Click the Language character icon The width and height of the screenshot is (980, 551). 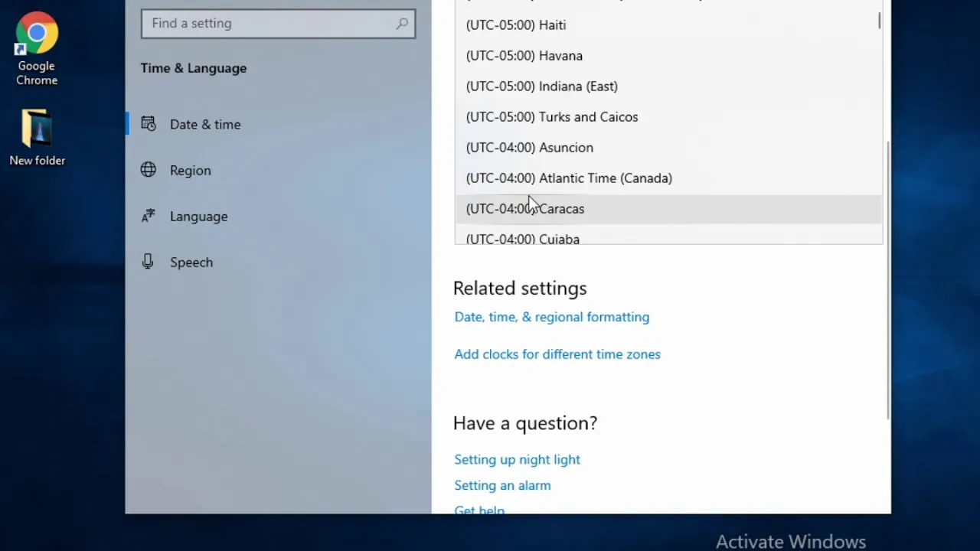149,217
